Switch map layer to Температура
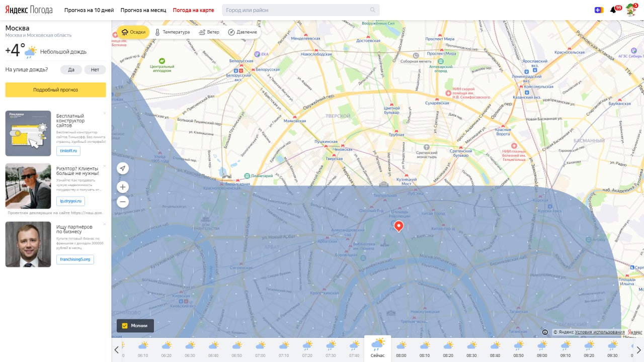The width and height of the screenshot is (644, 362). tap(172, 32)
